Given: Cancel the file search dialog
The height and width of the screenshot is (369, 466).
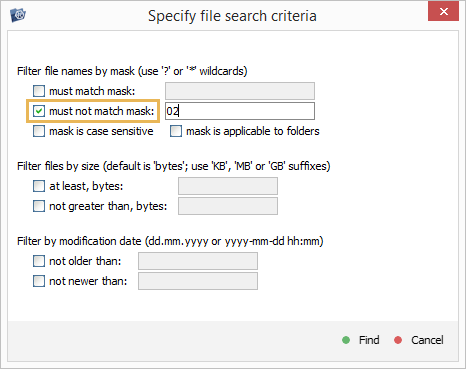Looking at the screenshot, I should point(419,340).
